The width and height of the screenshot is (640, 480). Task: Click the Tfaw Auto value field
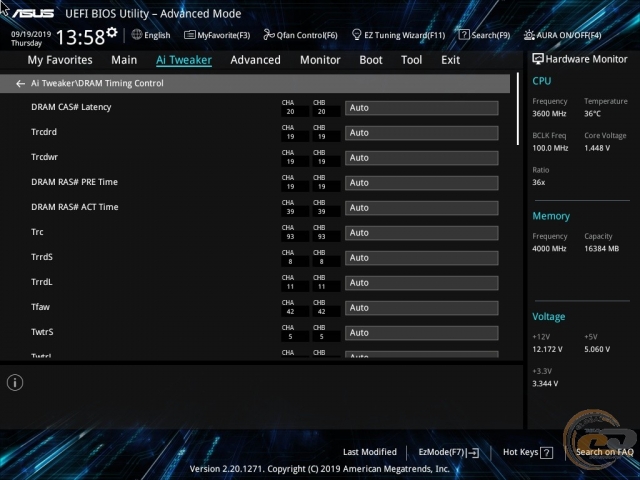click(x=422, y=308)
